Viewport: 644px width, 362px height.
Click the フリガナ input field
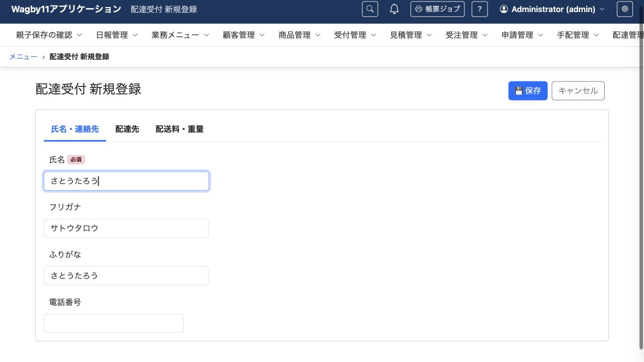pos(126,228)
